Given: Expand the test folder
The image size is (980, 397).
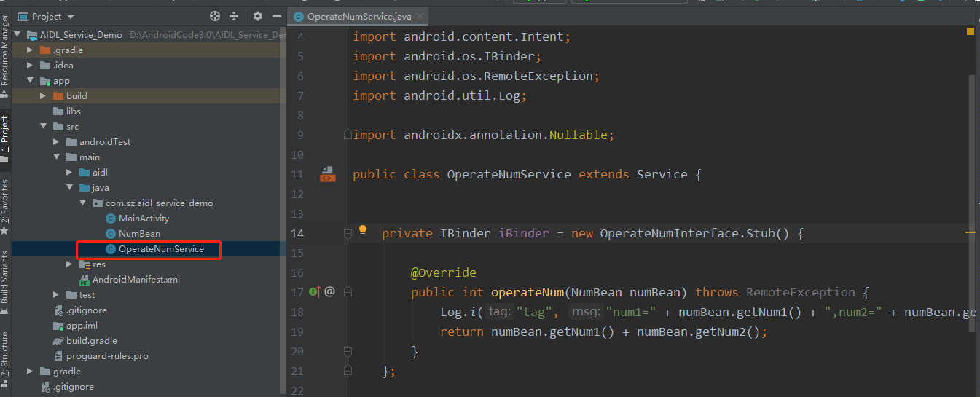Looking at the screenshot, I should pyautogui.click(x=56, y=295).
